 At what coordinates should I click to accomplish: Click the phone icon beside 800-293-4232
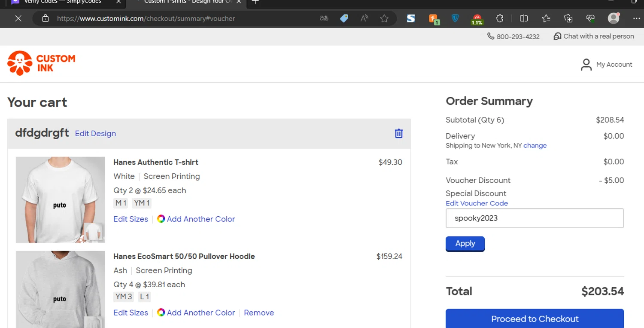(491, 36)
